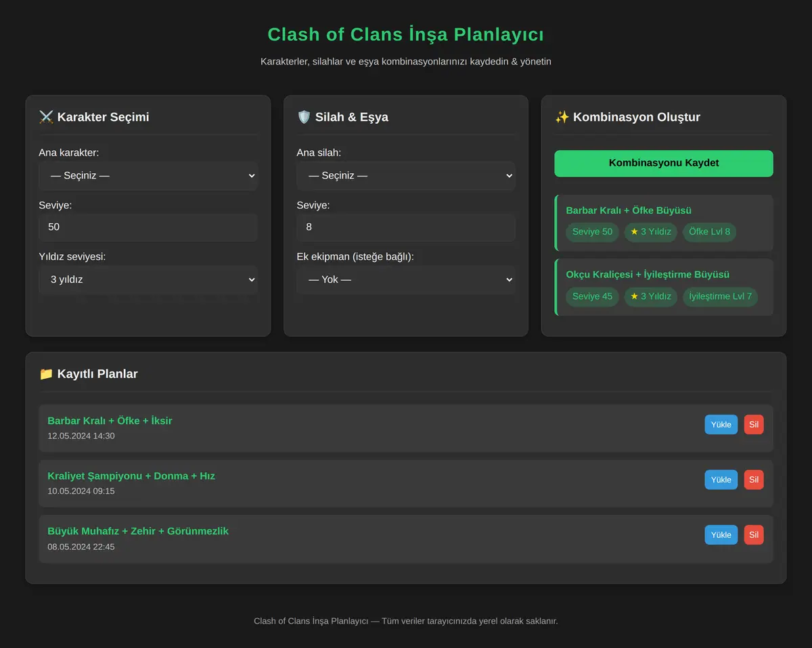Load the Barbar Kralı + Öfke + İksir plan
The width and height of the screenshot is (812, 648).
pyautogui.click(x=721, y=425)
